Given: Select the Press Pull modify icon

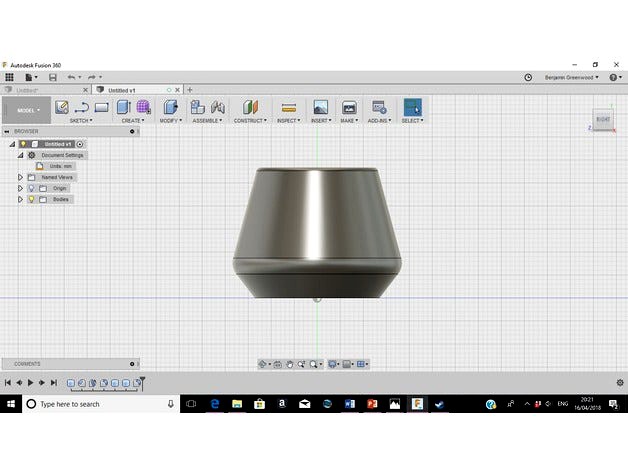Looking at the screenshot, I should pyautogui.click(x=170, y=107).
